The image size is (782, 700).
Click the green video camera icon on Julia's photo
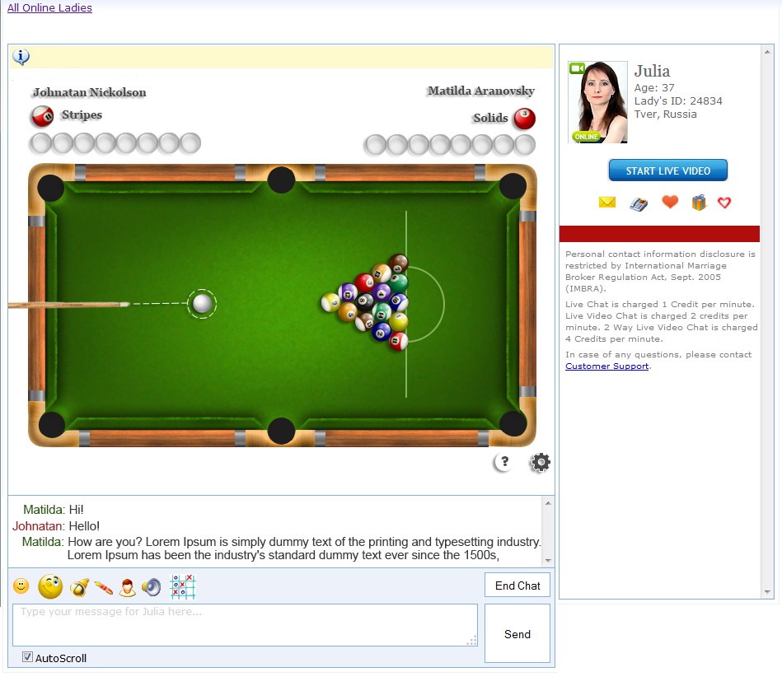tap(578, 68)
